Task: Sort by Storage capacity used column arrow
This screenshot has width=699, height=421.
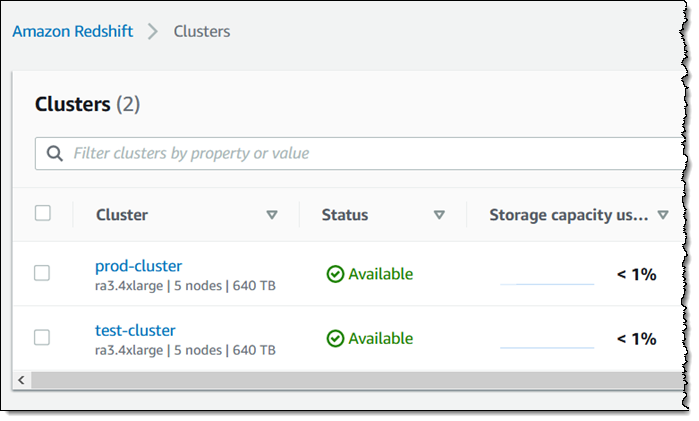Action: click(662, 215)
